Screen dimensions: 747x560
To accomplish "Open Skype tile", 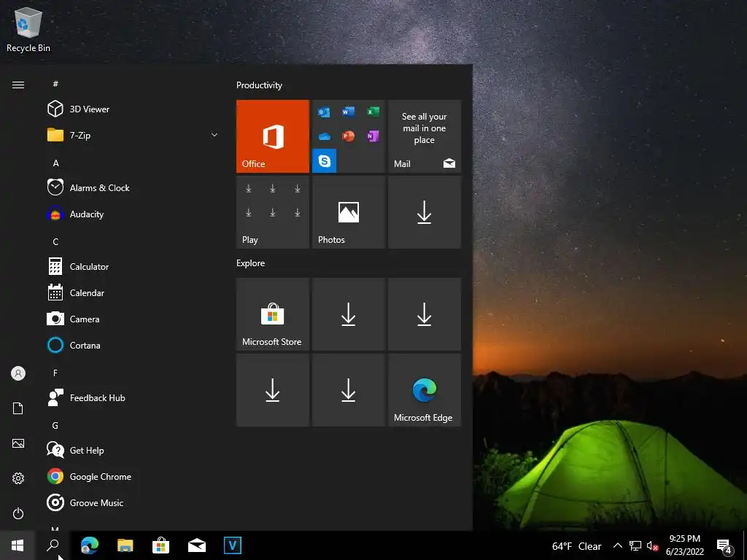I will point(324,161).
